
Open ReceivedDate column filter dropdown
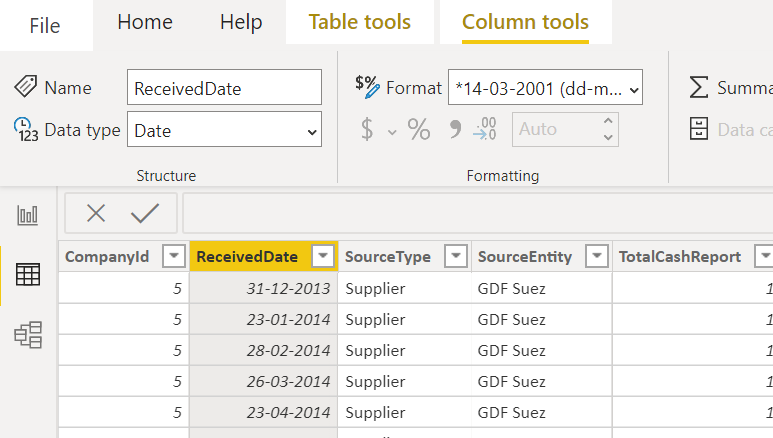pos(323,256)
